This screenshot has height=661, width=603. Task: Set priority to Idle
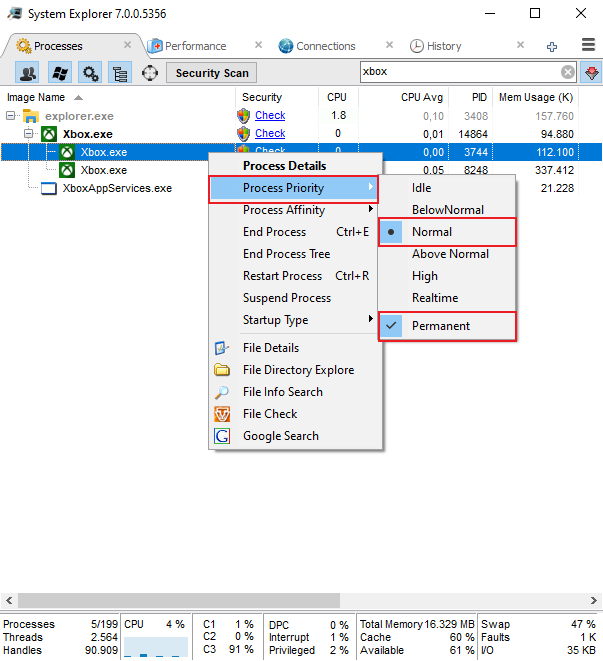(447, 188)
